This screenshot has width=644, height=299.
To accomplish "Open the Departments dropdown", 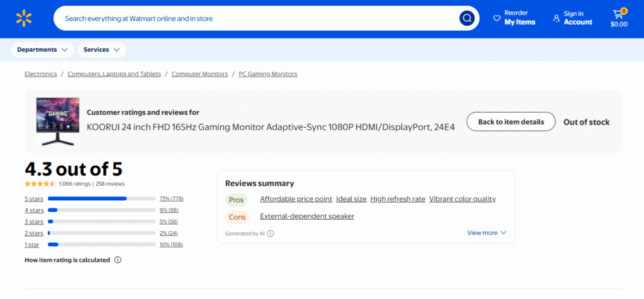I will pyautogui.click(x=42, y=50).
